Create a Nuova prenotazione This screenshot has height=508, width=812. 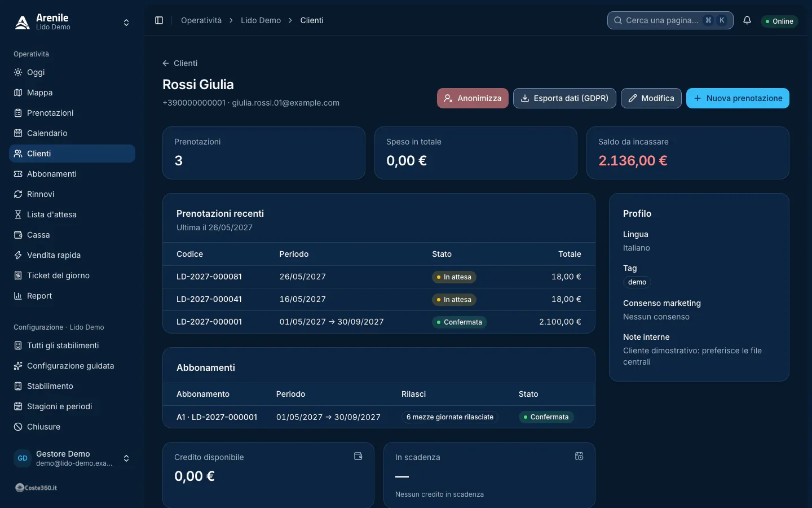tap(738, 98)
